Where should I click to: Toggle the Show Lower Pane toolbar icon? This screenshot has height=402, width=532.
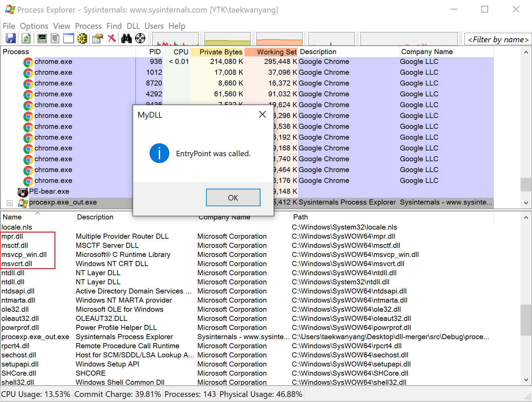[69, 39]
